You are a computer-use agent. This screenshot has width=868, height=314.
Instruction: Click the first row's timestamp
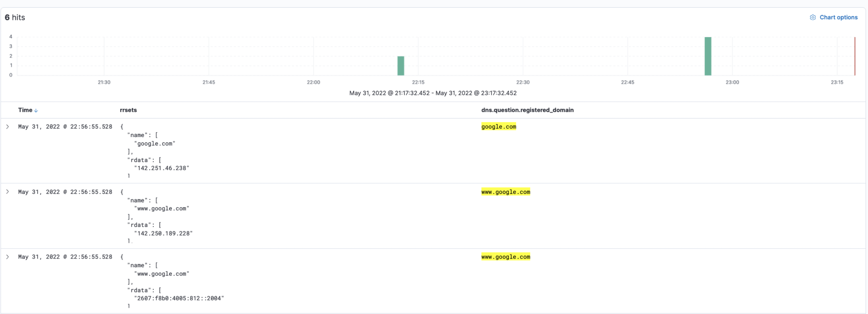pyautogui.click(x=65, y=127)
